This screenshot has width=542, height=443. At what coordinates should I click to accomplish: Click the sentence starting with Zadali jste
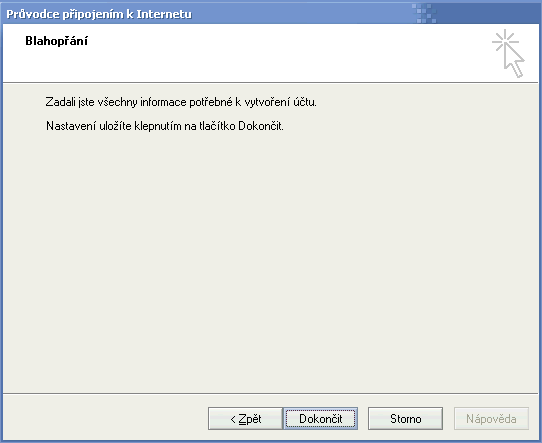click(181, 102)
